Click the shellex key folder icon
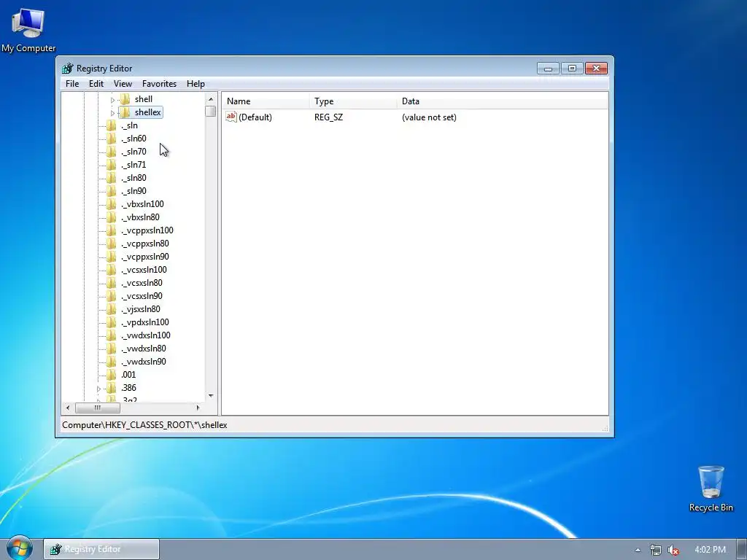Viewport: 747px width, 560px height. tap(125, 112)
